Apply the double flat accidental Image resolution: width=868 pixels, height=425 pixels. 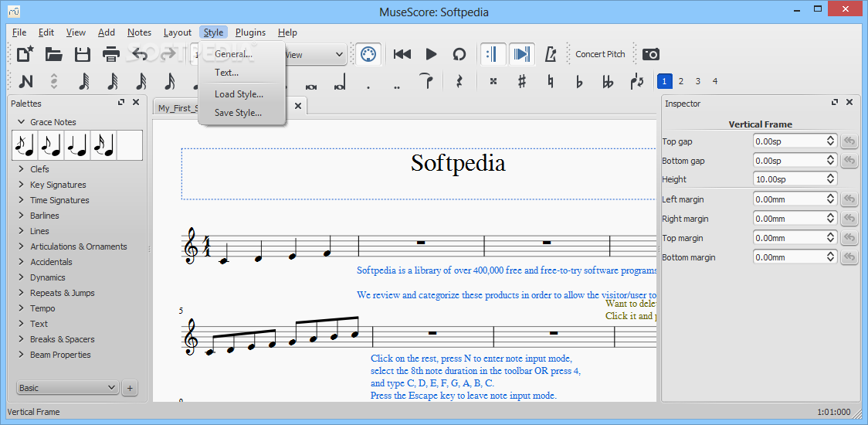[608, 81]
